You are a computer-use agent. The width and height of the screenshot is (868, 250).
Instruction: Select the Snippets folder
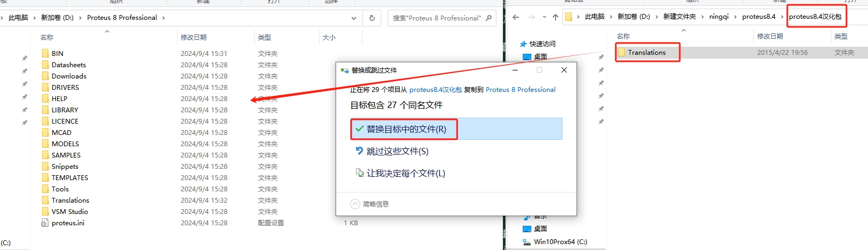[x=65, y=166]
